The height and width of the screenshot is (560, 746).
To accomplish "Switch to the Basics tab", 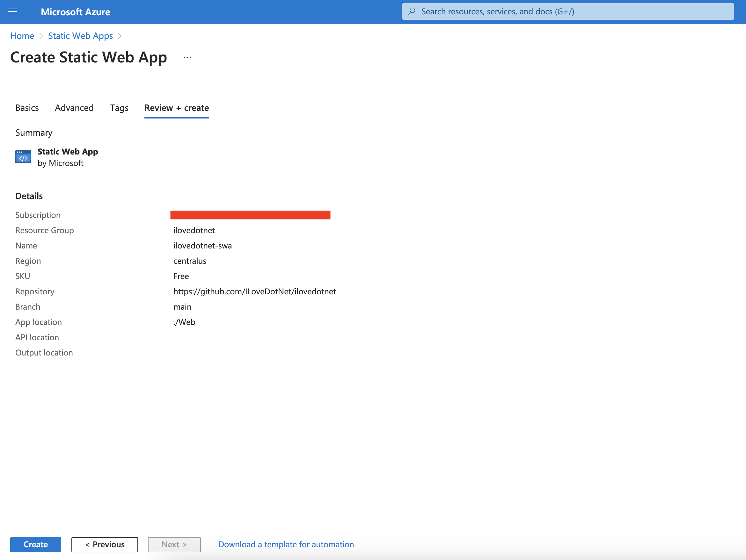I will tap(27, 108).
